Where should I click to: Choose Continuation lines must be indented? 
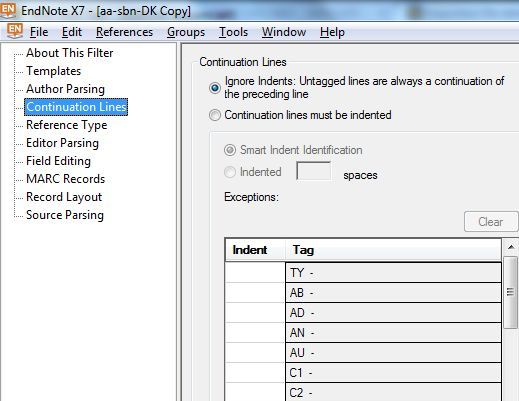click(215, 115)
